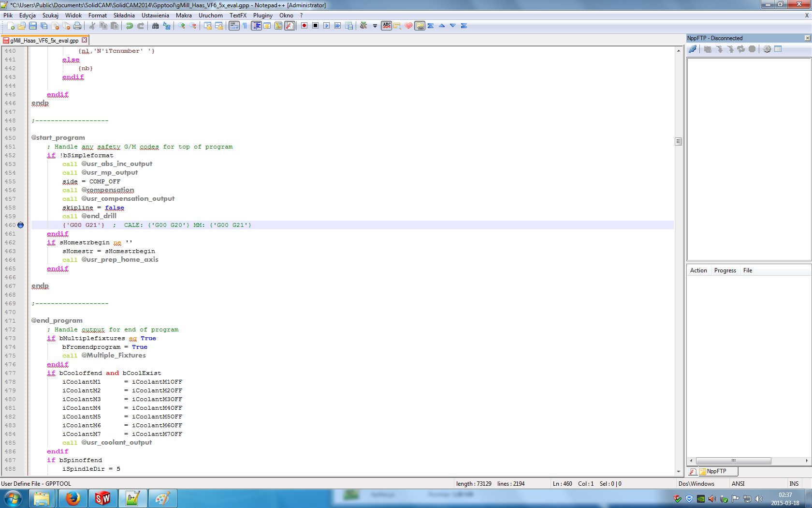Open the spell-check language dropdown arrow

click(375, 26)
